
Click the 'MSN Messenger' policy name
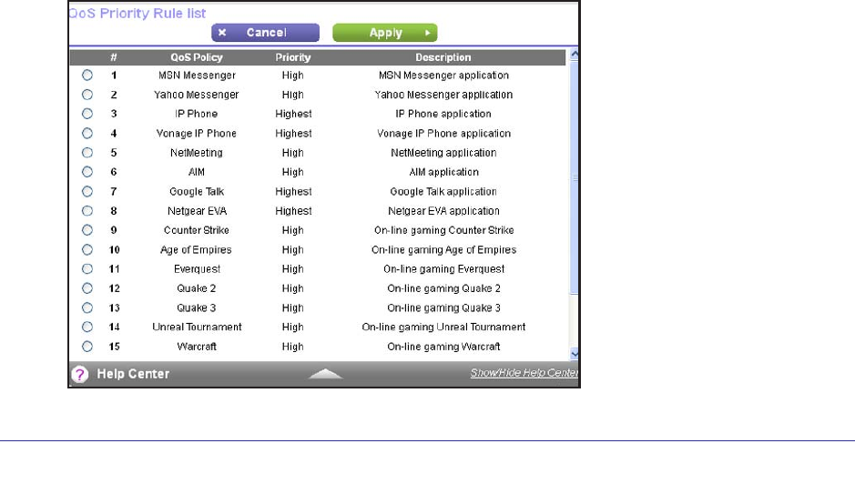click(x=197, y=76)
